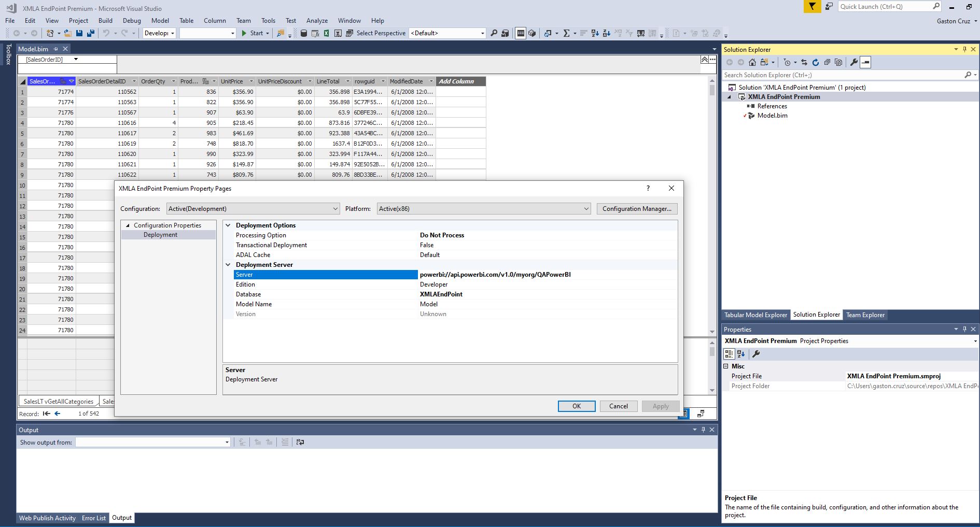Click Cancel in the Property Pages dialog
Viewport: 980px width, 527px height.
[x=619, y=406]
